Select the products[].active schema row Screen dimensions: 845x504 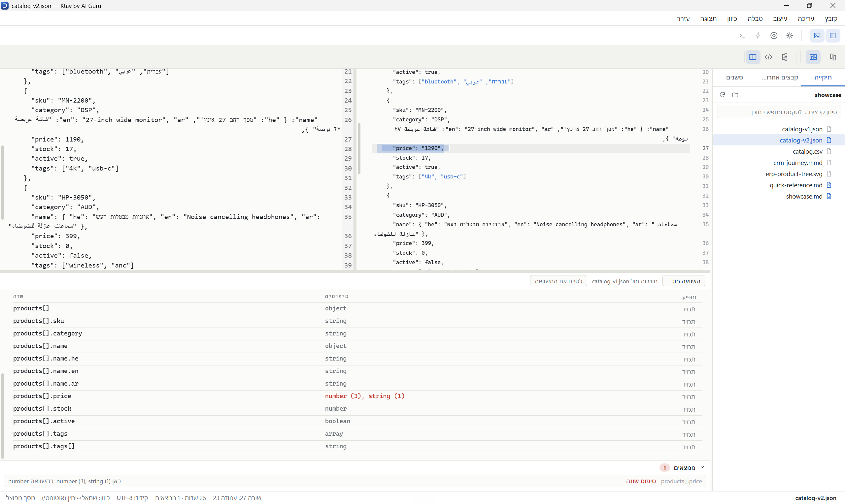(x=357, y=422)
